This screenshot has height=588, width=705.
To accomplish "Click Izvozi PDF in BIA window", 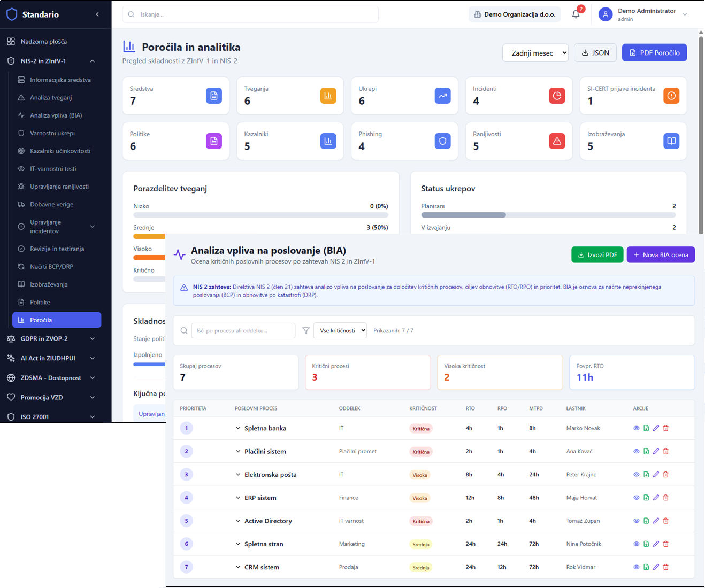I will tap(597, 255).
